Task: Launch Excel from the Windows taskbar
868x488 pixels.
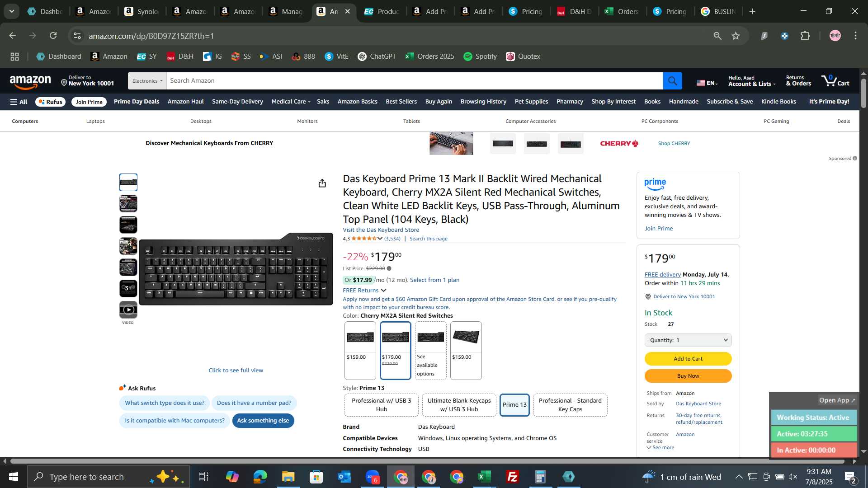Action: pos(484,477)
